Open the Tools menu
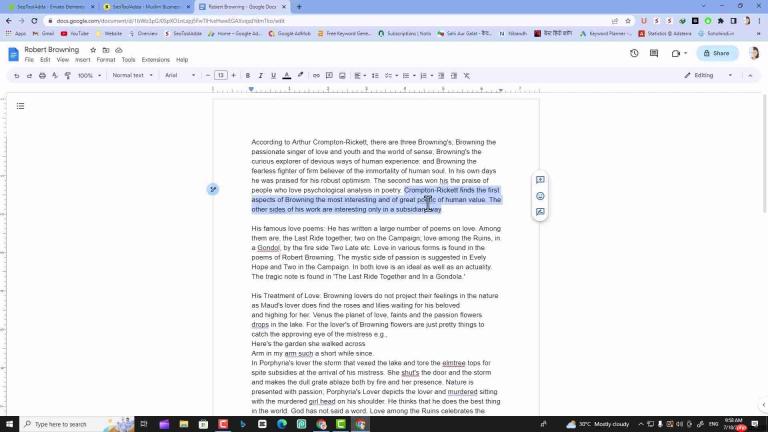The width and height of the screenshot is (768, 432). [x=128, y=60]
